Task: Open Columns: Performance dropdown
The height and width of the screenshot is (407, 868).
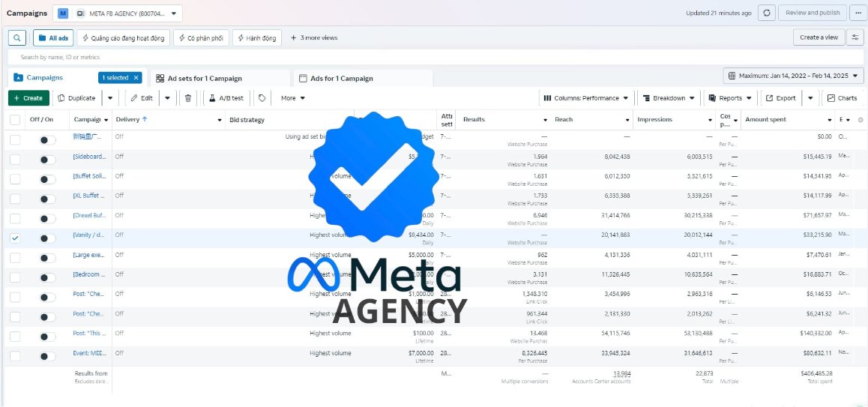Action: pos(586,98)
